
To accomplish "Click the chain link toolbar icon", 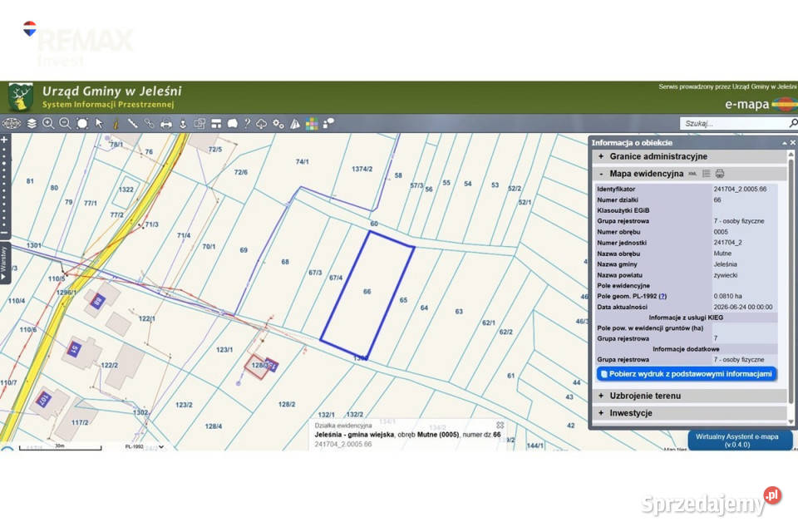I will point(149,123).
